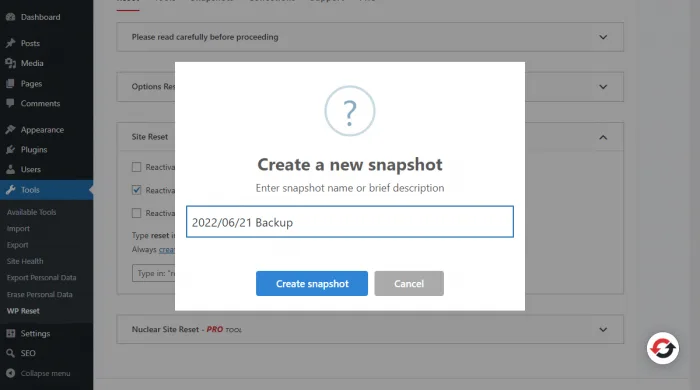Open Export Personal Data submenu link
Image resolution: width=700 pixels, height=390 pixels.
[42, 278]
